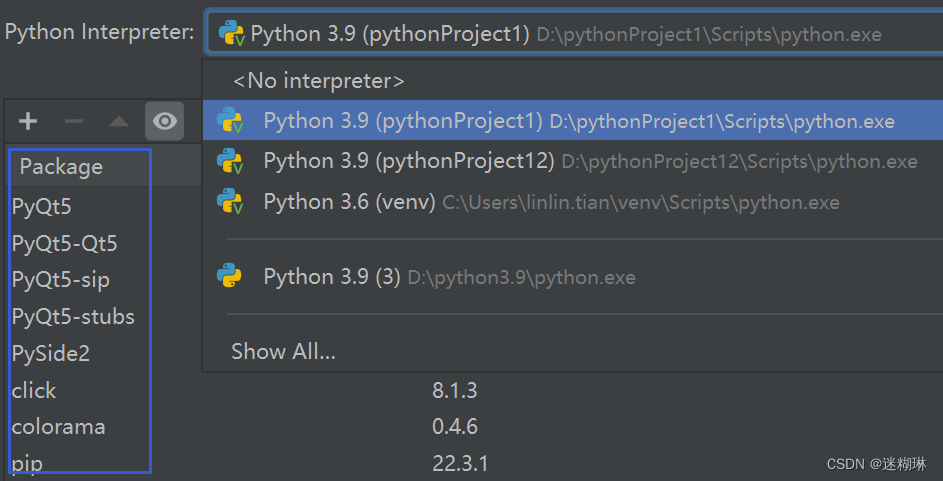Choose Python 3.6 (venv) interpreter
This screenshot has width=943, height=481.
click(x=573, y=202)
